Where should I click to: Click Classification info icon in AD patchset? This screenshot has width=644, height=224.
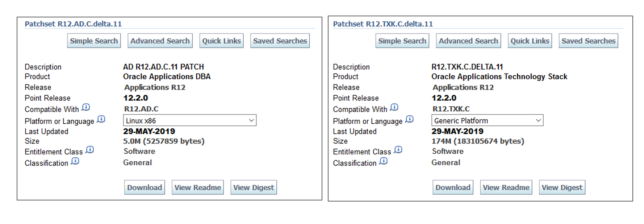click(x=75, y=161)
